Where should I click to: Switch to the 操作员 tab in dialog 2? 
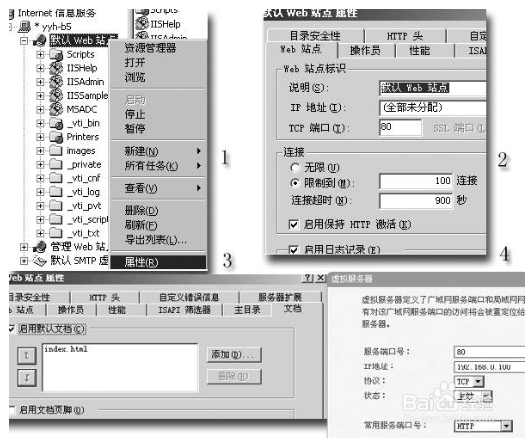pyautogui.click(x=365, y=51)
